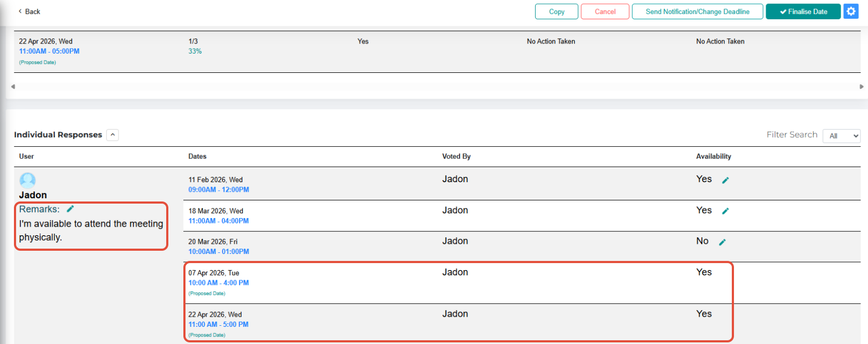Click the User column header

coord(26,156)
